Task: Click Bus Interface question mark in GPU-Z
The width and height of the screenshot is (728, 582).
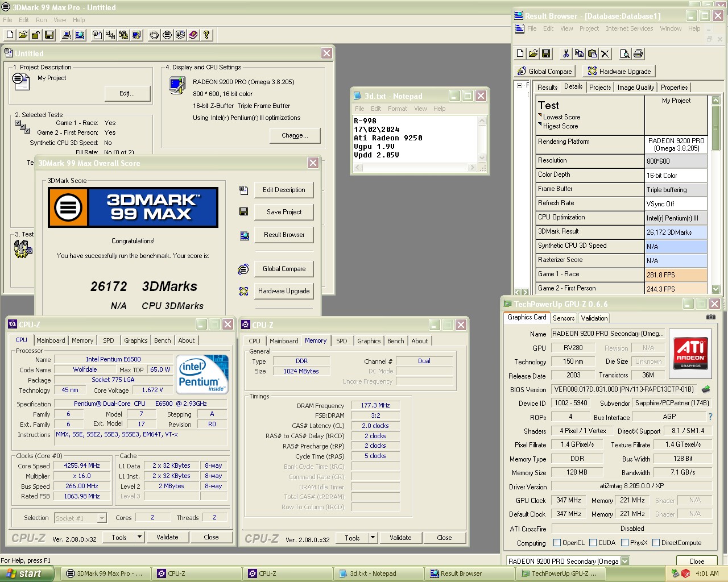Action: coord(710,417)
